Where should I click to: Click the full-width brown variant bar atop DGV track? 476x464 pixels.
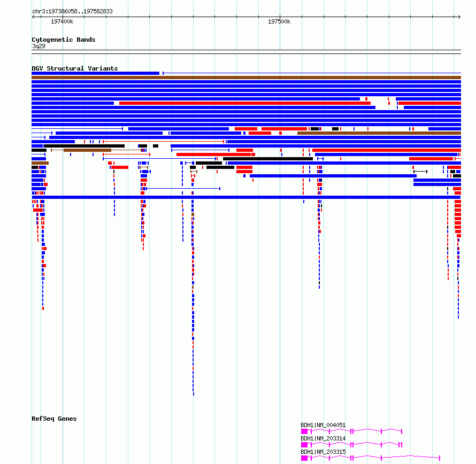pyautogui.click(x=246, y=78)
